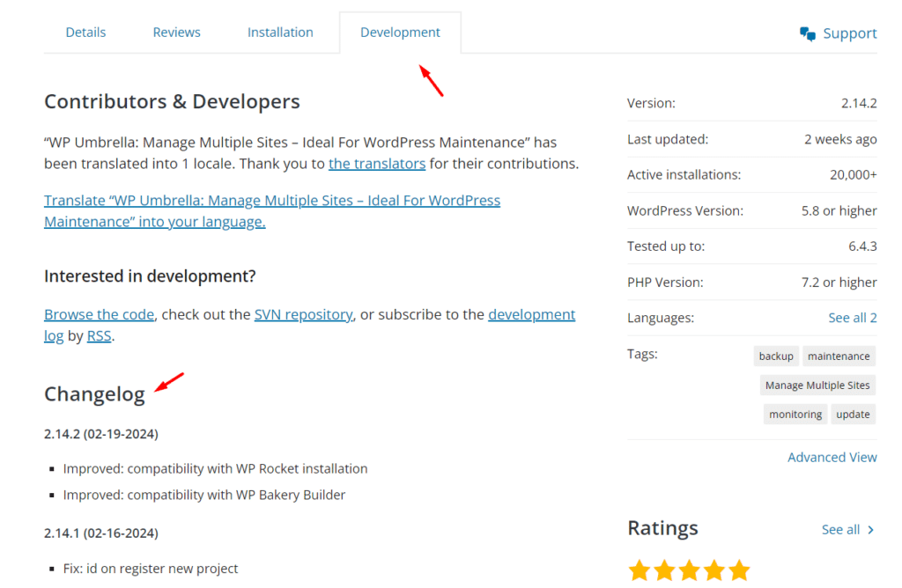Click the Manage Multiple Sites tag
This screenshot has height=588, width=902.
[817, 385]
